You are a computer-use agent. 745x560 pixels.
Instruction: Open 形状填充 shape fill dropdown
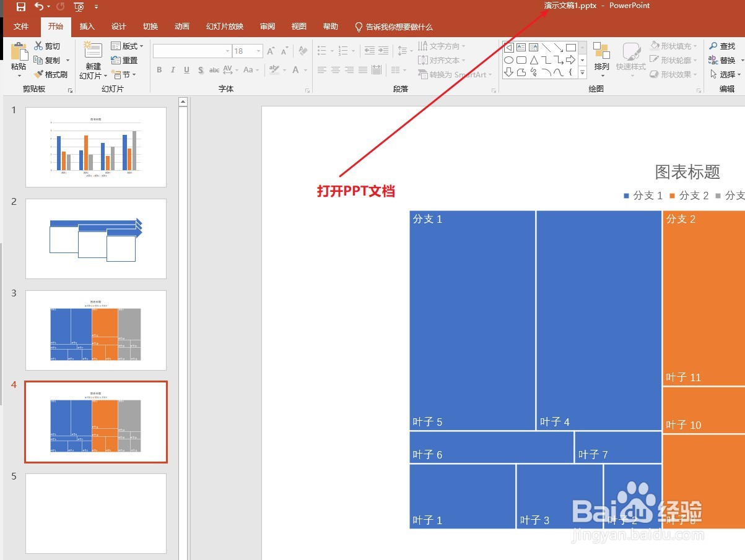[x=673, y=46]
